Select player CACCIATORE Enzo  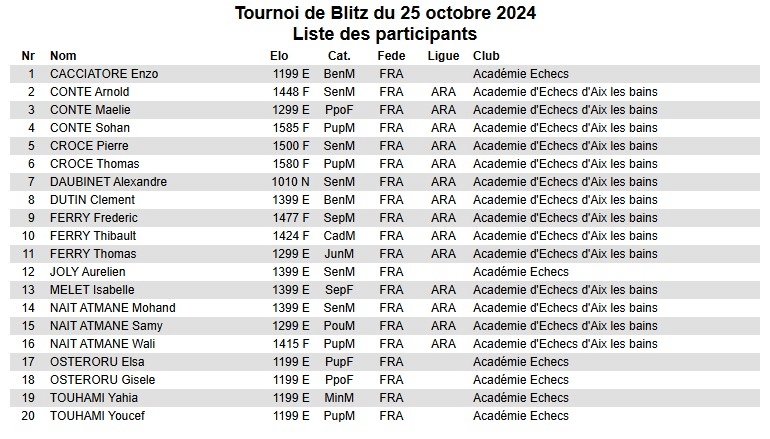point(104,74)
